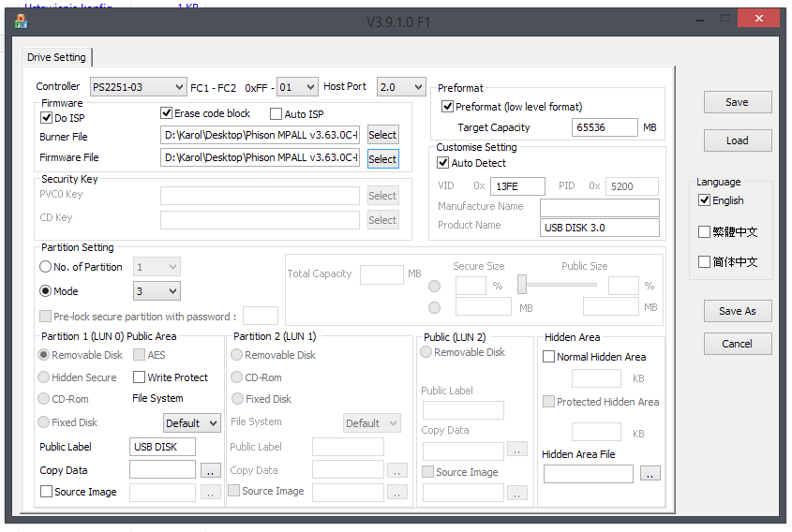Image resolution: width=792 pixels, height=532 pixels.
Task: Enable Partition 1 Source Image checkbox
Action: click(x=46, y=491)
